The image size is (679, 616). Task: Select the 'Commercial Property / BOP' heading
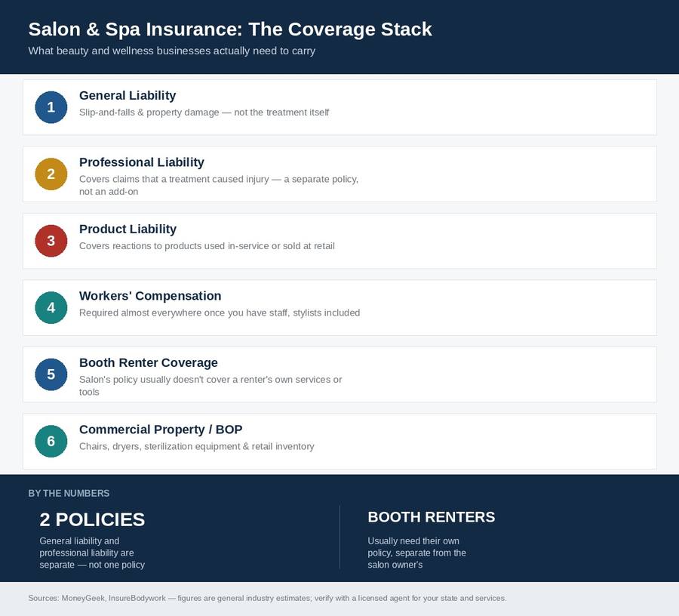[x=161, y=429]
